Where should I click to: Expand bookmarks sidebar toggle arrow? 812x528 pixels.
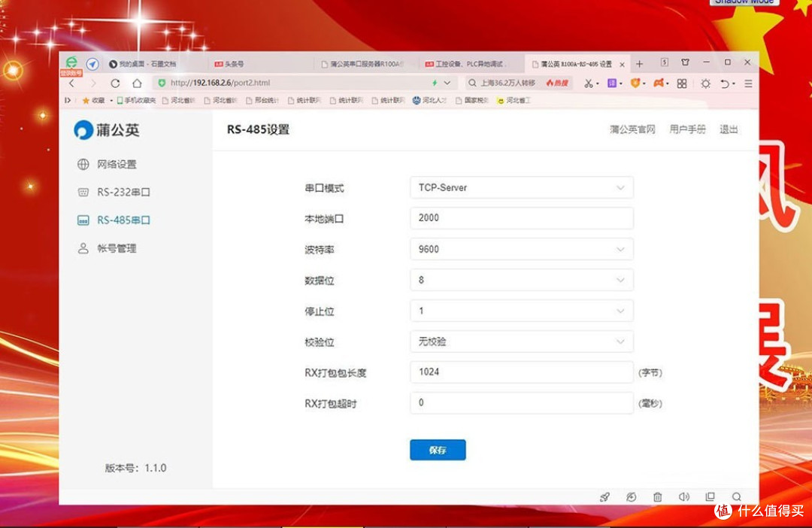[68, 101]
